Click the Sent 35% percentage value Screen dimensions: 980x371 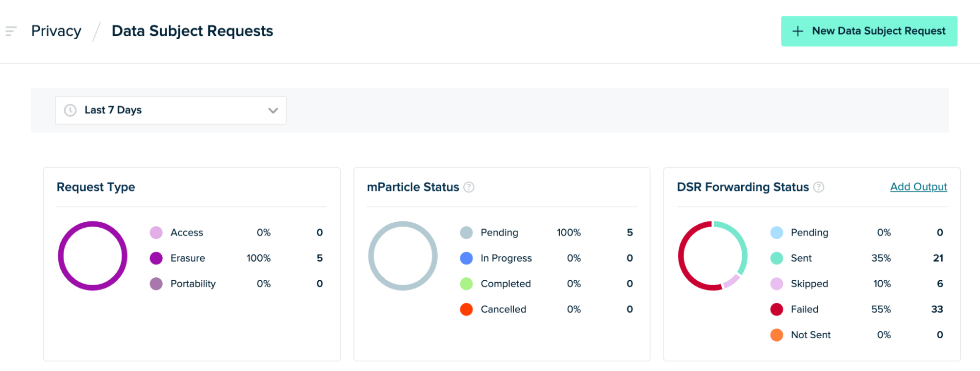[881, 258]
